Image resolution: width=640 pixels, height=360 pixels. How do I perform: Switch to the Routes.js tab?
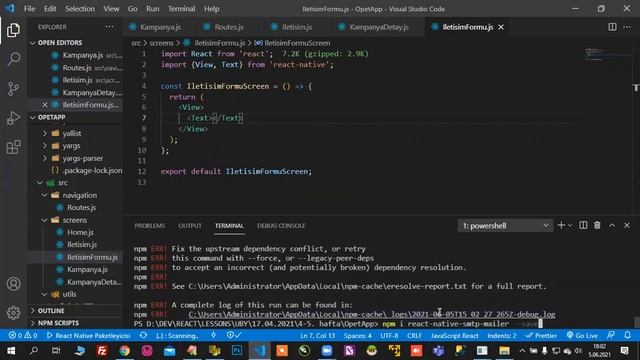pos(229,27)
